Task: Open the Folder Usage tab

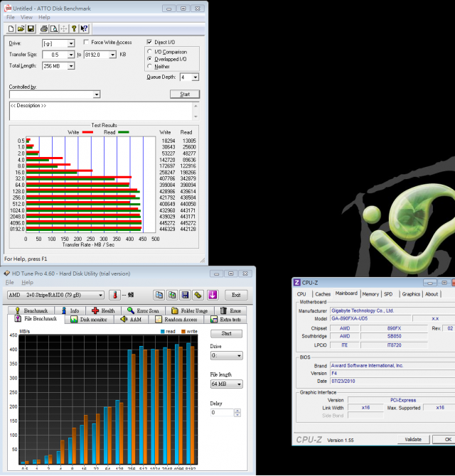Action: coord(190,310)
